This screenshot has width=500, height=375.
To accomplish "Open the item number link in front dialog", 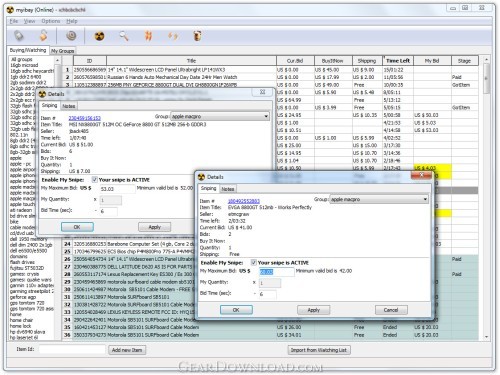I will point(244,201).
